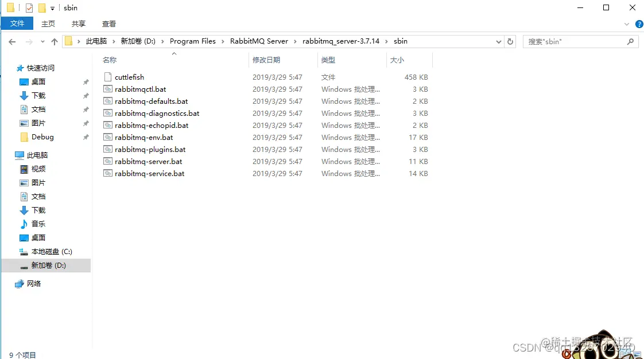644x359 pixels.
Task: Click the search magnifier icon
Action: click(630, 41)
